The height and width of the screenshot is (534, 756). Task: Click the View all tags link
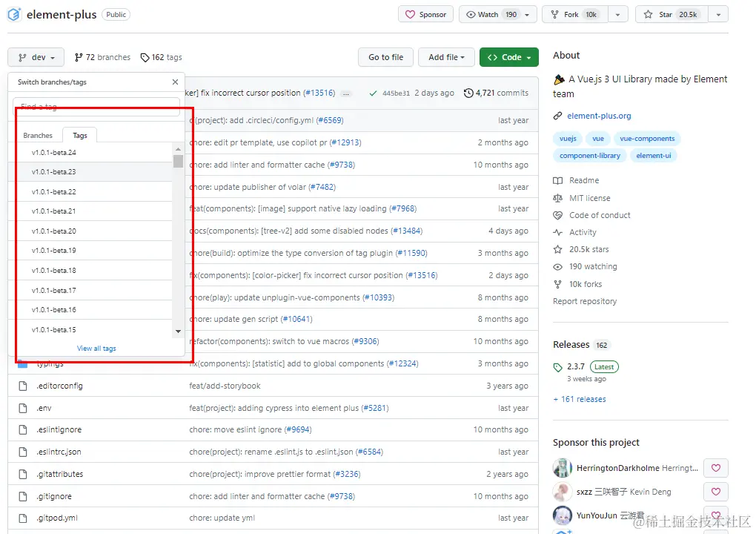tap(96, 349)
